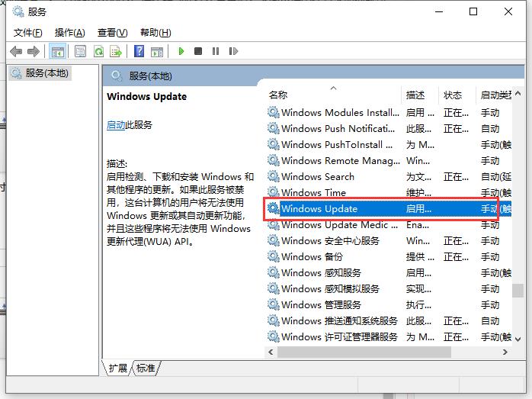This screenshot has width=532, height=399.
Task: Switch to the 标准 tab
Action: [x=146, y=368]
